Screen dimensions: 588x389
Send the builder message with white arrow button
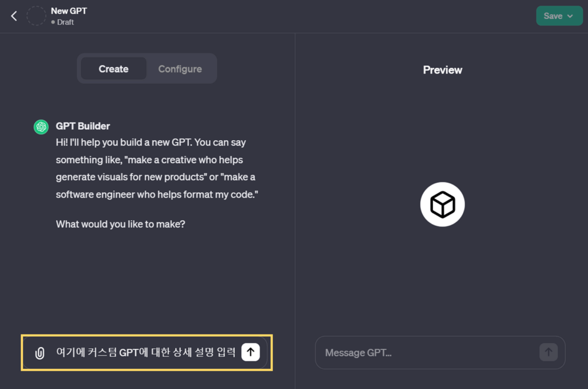click(x=250, y=352)
